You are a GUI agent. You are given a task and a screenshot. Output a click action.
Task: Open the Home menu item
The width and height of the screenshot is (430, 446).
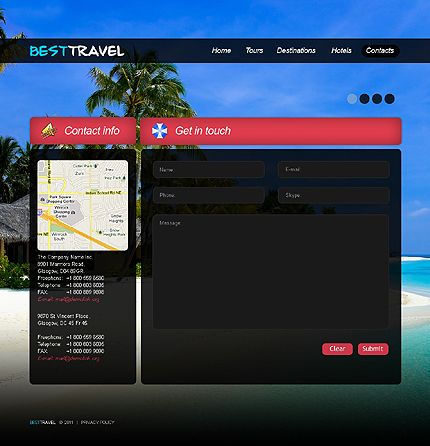tap(221, 51)
